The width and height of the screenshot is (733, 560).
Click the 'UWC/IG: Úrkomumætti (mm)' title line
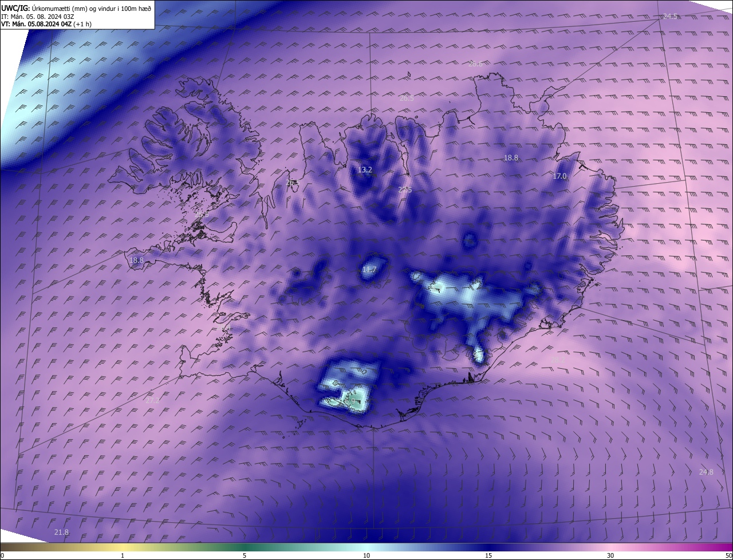click(x=76, y=8)
